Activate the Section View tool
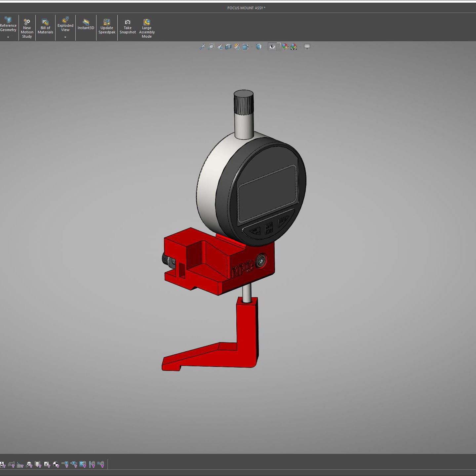 pyautogui.click(x=228, y=47)
